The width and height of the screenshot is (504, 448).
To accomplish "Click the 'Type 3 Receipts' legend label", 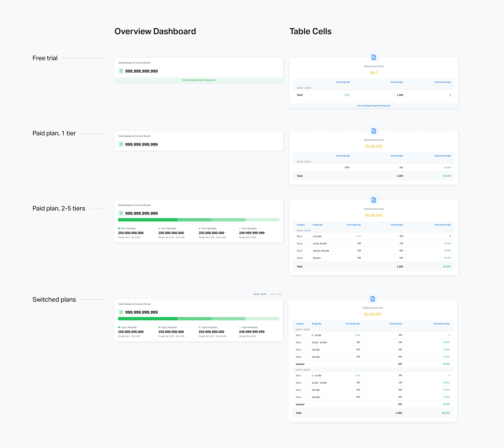I will (x=209, y=327).
